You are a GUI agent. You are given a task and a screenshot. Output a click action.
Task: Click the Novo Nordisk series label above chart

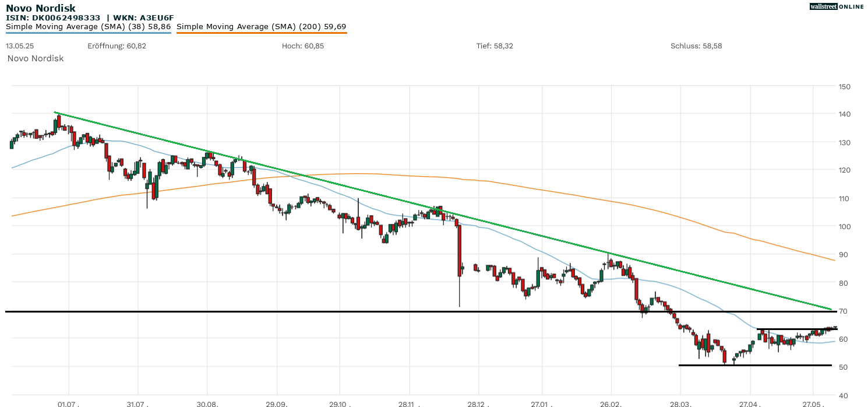click(36, 58)
